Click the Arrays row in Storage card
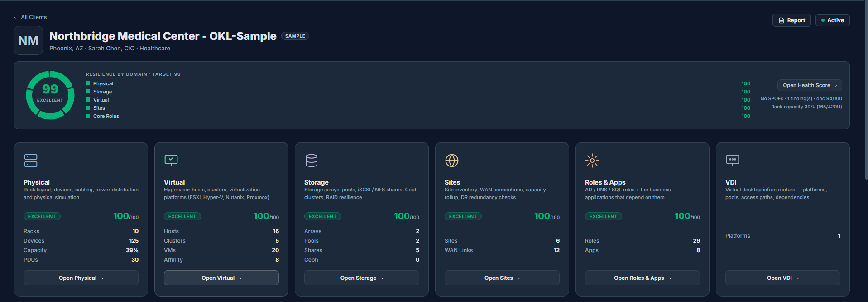The image size is (868, 302). [362, 231]
